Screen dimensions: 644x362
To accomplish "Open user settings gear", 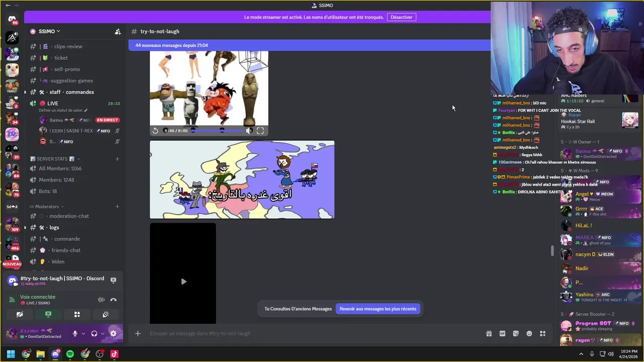I will click(x=113, y=333).
